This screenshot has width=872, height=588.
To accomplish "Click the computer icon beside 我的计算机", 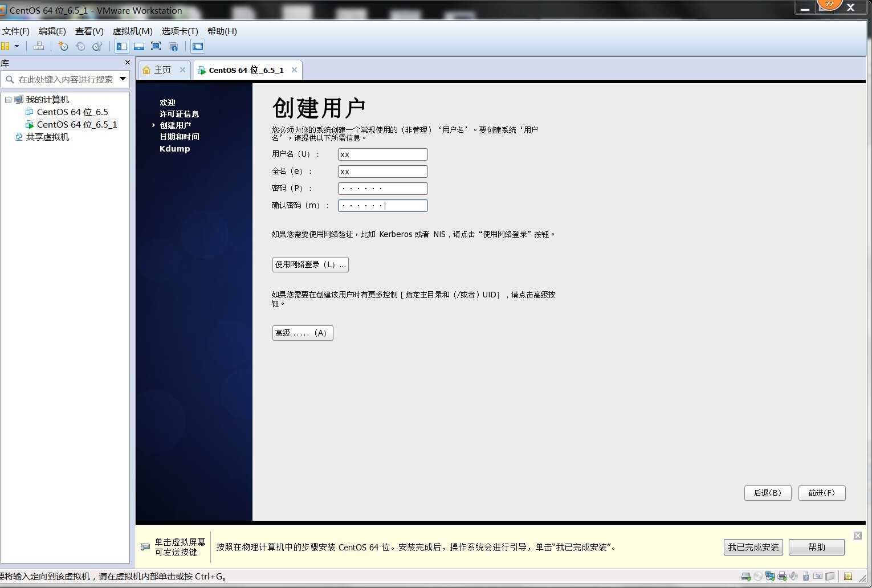I will coord(19,100).
